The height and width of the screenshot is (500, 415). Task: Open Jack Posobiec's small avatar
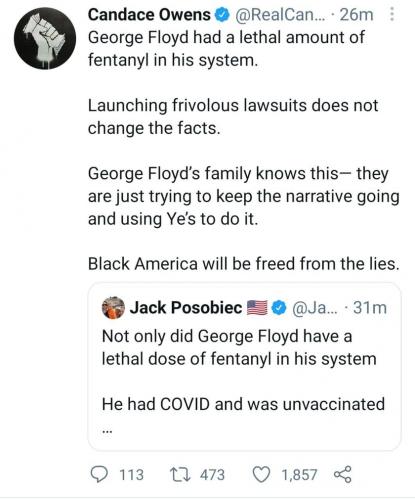click(113, 307)
